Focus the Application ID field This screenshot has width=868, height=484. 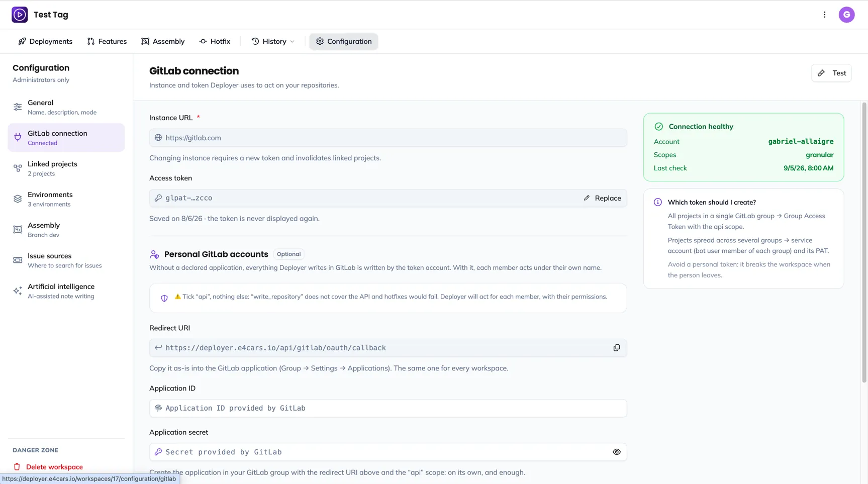pyautogui.click(x=388, y=408)
